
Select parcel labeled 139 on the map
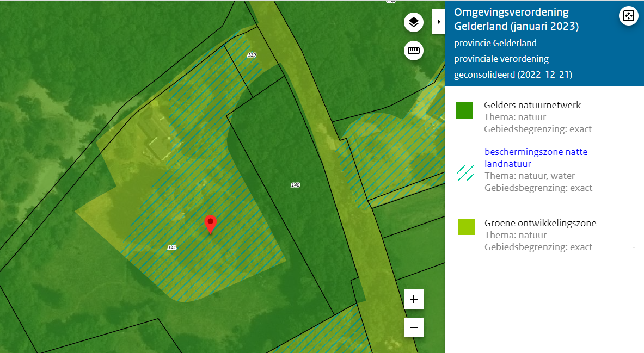click(x=251, y=55)
